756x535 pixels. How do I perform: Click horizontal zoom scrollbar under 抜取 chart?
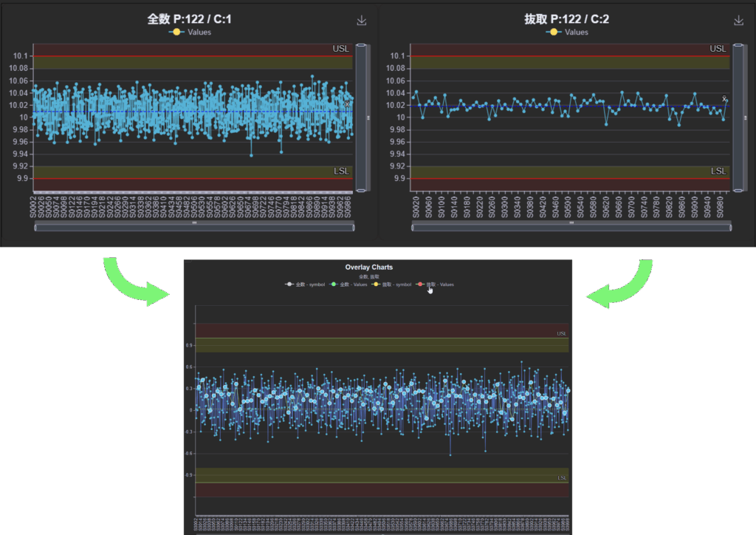tap(571, 227)
